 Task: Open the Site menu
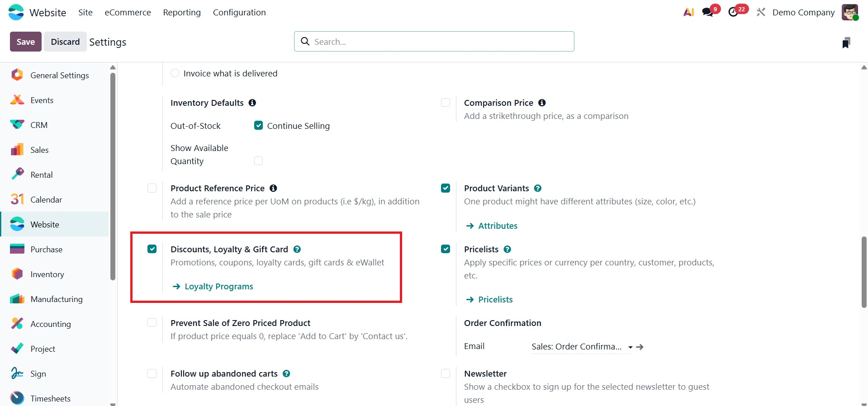[85, 12]
